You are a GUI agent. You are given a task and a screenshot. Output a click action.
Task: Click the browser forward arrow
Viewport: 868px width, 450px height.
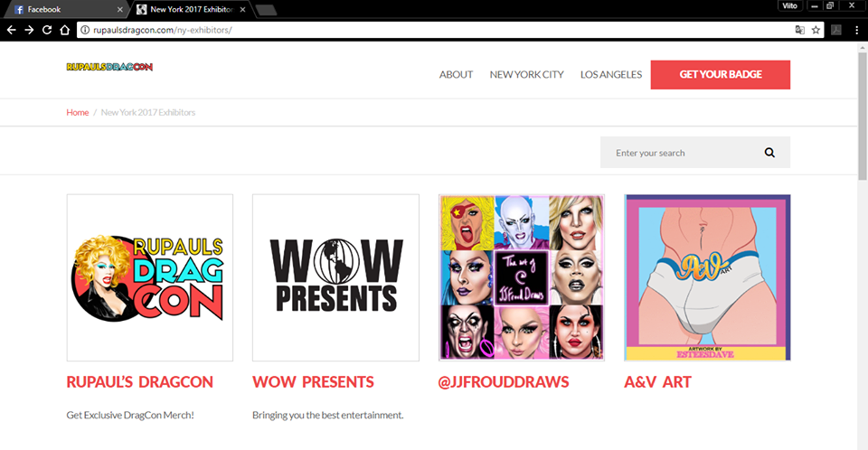point(29,30)
